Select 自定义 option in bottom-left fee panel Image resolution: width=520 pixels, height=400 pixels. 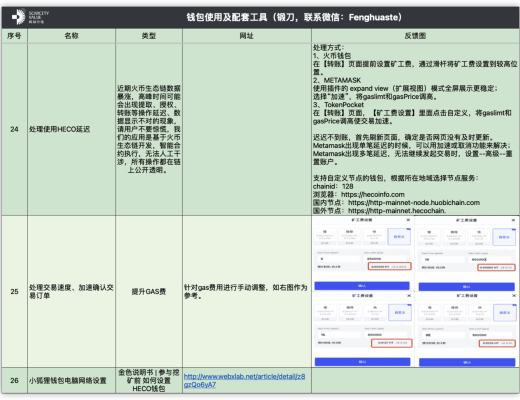click(x=400, y=313)
